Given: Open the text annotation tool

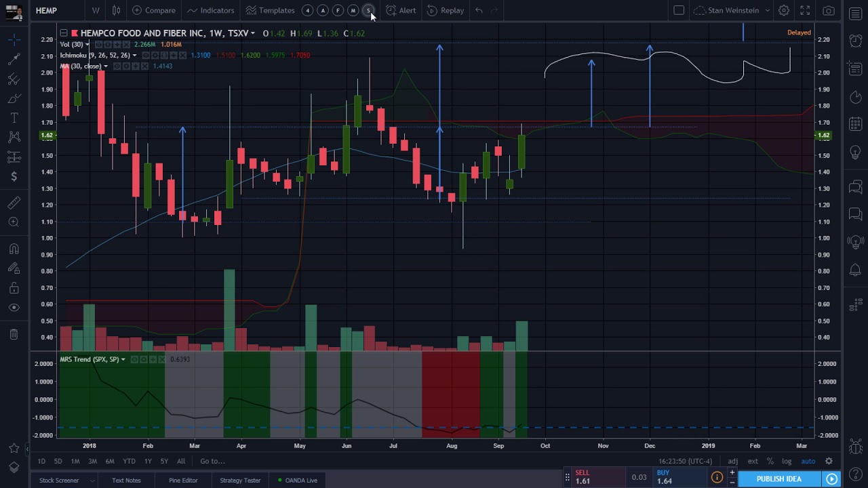Looking at the screenshot, I should [14, 118].
